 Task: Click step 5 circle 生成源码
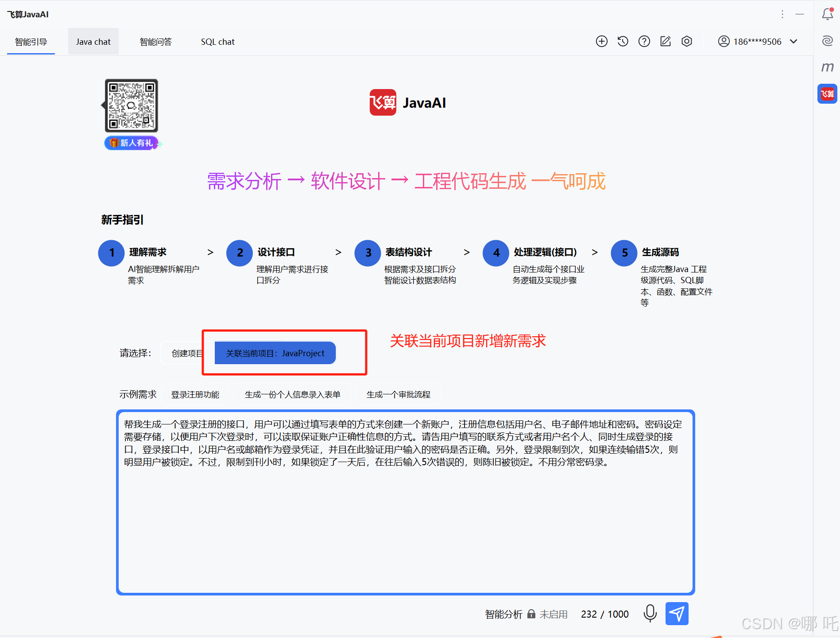click(x=624, y=253)
